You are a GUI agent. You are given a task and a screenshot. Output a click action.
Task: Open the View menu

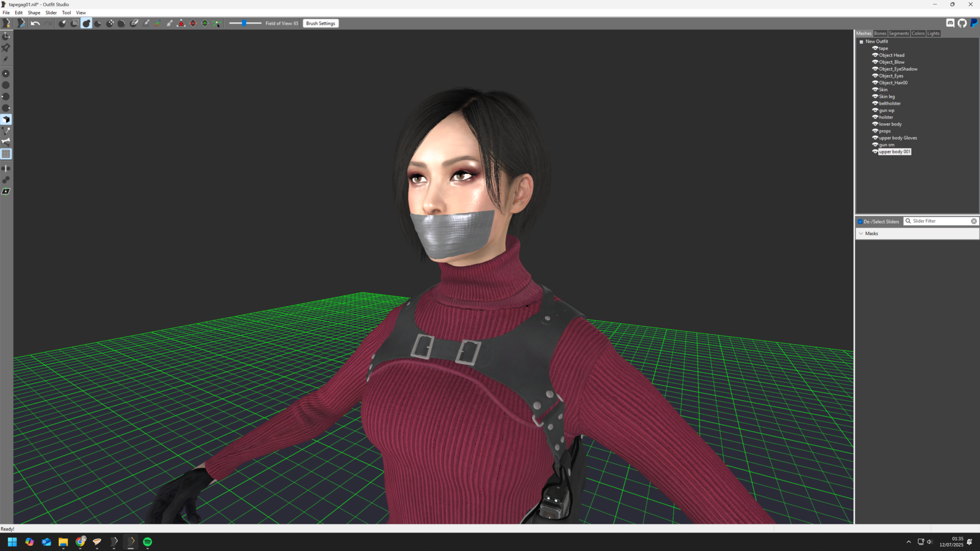81,13
